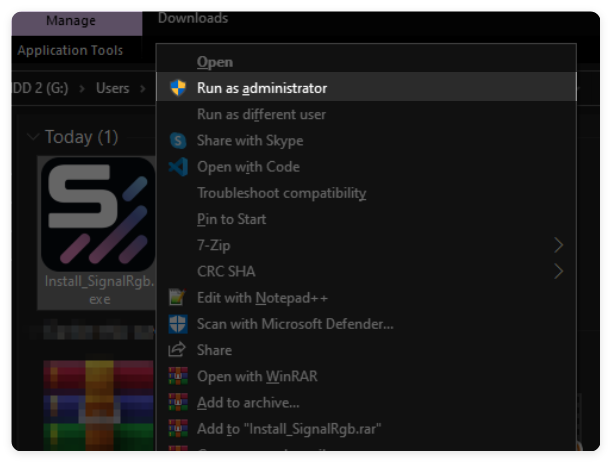Click WinRAR icon beside Add to archive
The height and width of the screenshot is (462, 611).
coord(178,402)
